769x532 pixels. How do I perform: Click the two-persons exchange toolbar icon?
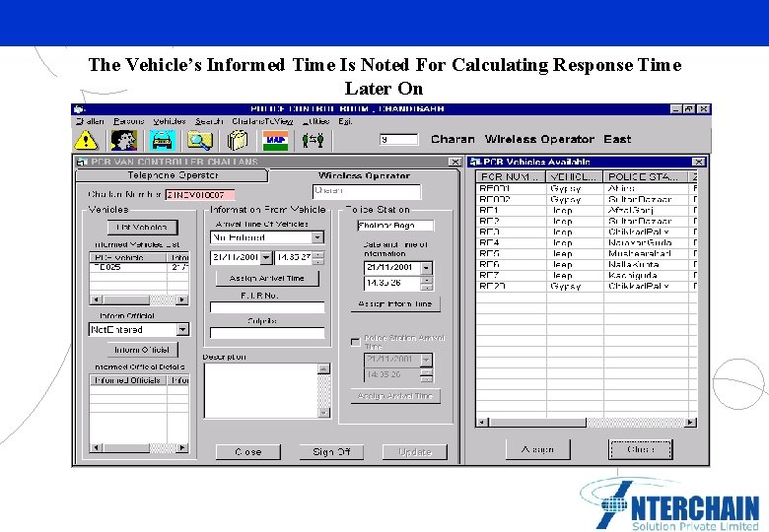tap(313, 141)
